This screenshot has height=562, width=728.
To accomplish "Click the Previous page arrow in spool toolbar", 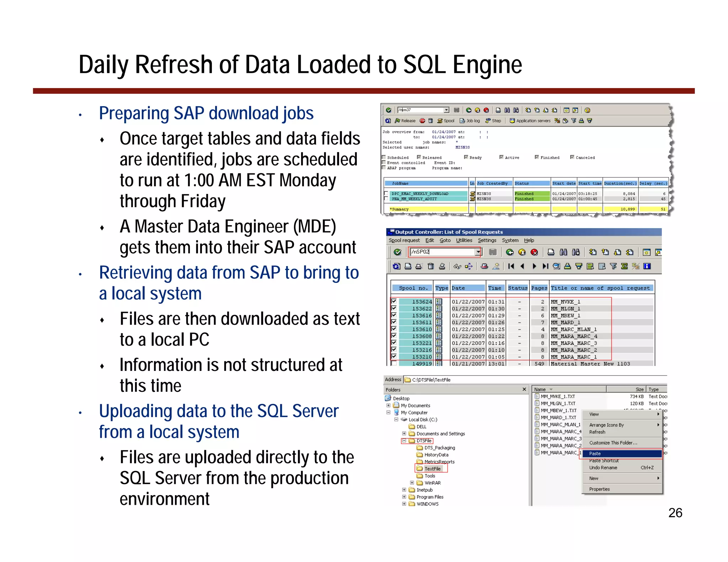I will point(523,266).
